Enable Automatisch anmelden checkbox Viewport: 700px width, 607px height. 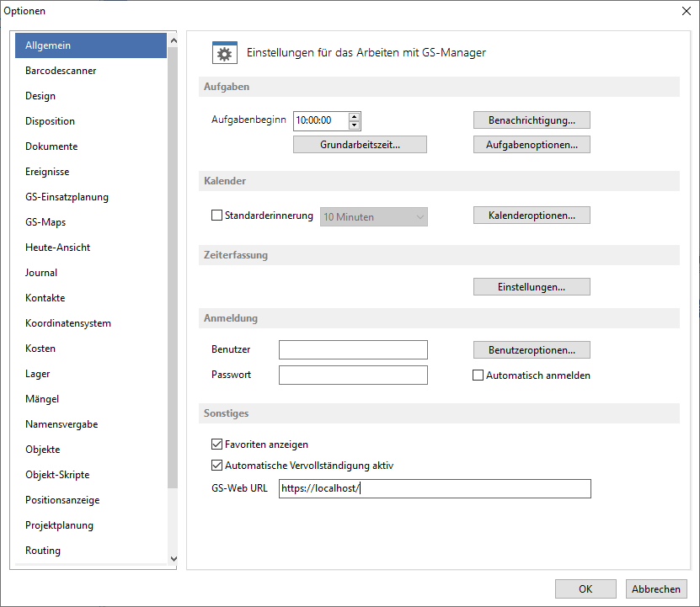pos(478,375)
